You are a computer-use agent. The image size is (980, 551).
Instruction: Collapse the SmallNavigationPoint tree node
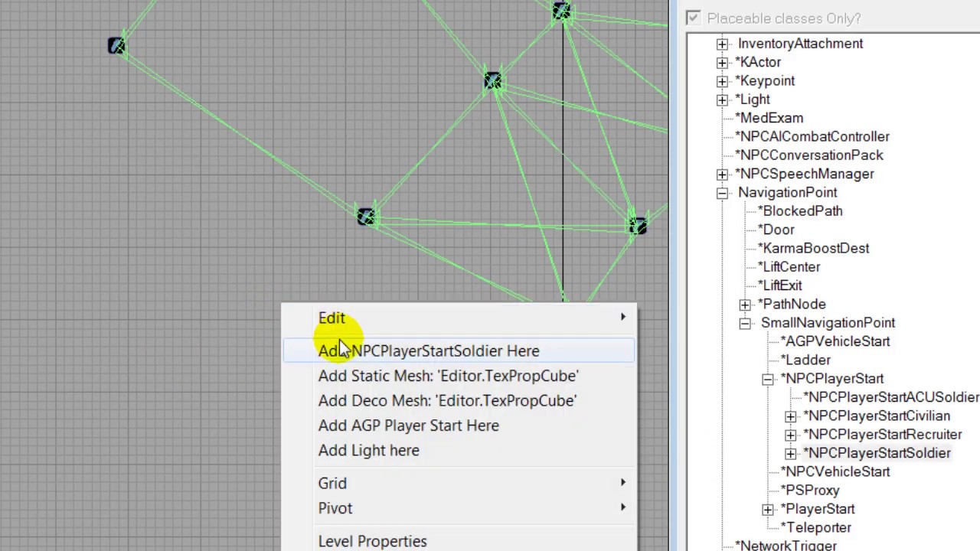745,323
